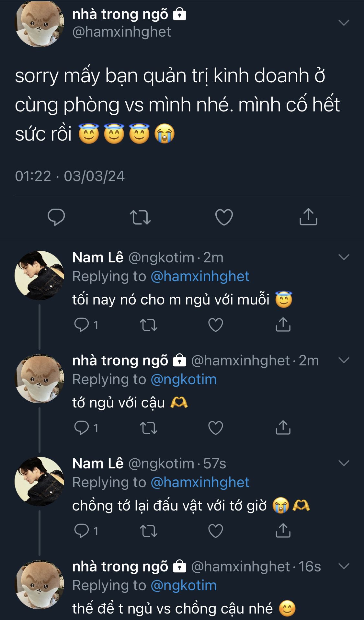Like Nam Lê's "ngủ với muỗi" reply
The image size is (364, 620).
click(216, 325)
